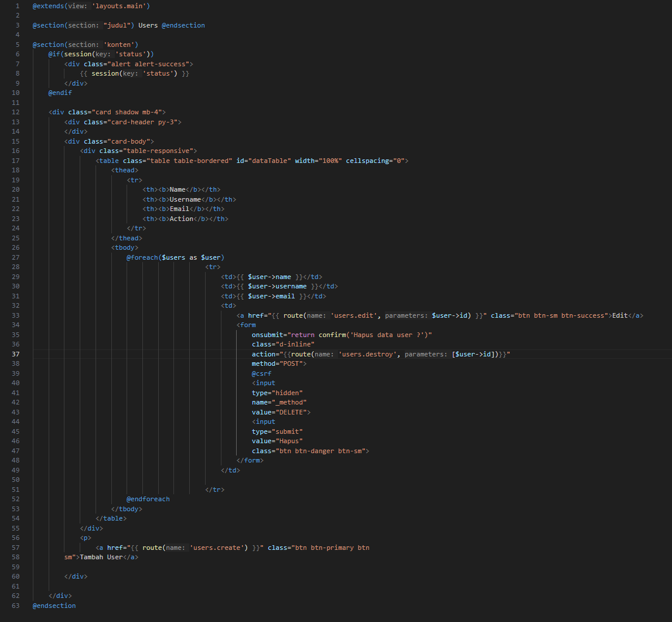Click the 'users.create' route name

point(218,548)
